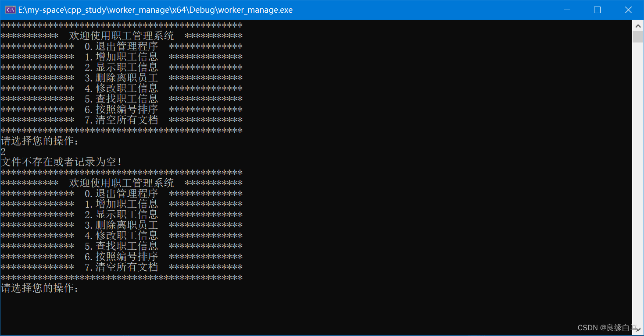Click the message 文件不存在或者记录为空!
This screenshot has height=336, width=644.
[x=61, y=162]
